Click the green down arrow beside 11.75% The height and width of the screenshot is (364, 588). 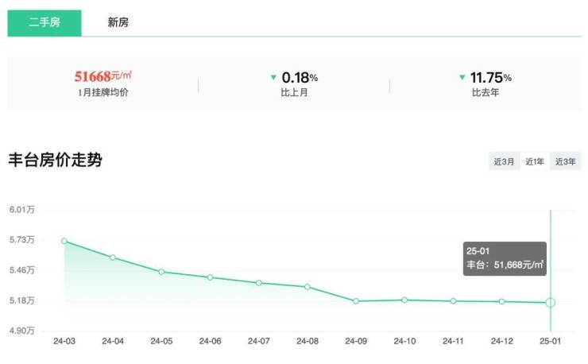[462, 77]
